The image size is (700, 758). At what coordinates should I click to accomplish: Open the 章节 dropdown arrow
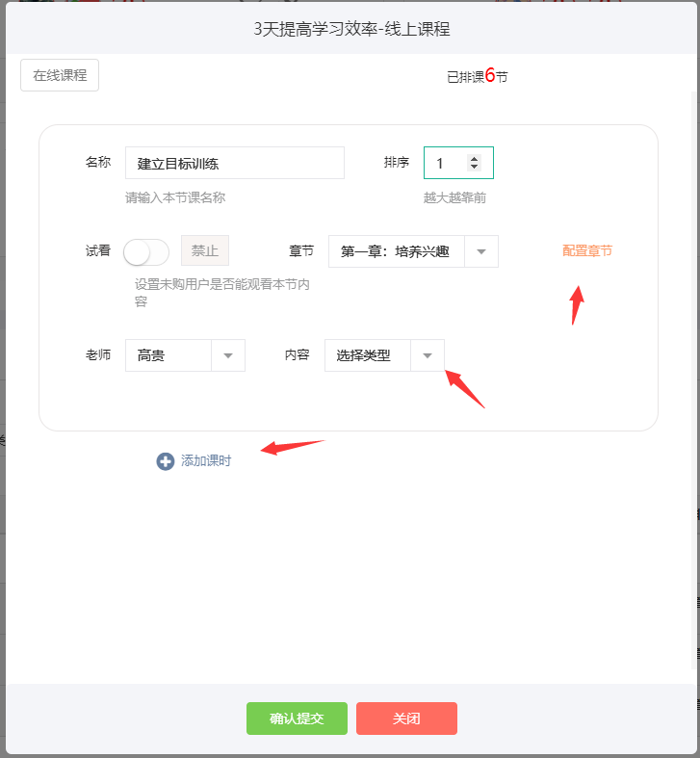(x=481, y=251)
